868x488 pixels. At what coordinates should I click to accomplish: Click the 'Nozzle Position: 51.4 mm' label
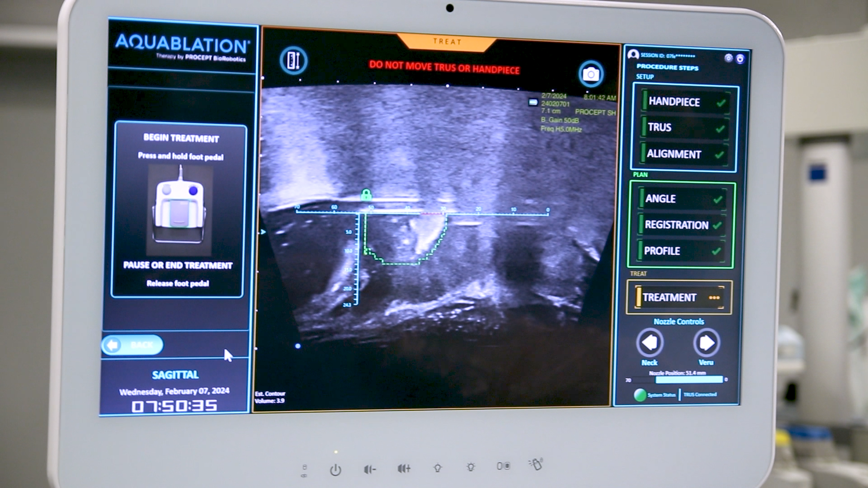coord(677,373)
